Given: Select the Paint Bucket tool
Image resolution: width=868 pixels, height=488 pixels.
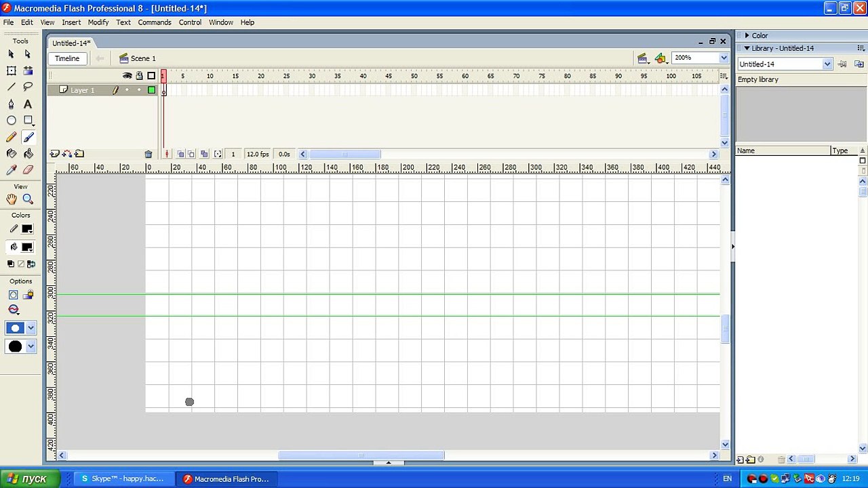Looking at the screenshot, I should coord(28,154).
